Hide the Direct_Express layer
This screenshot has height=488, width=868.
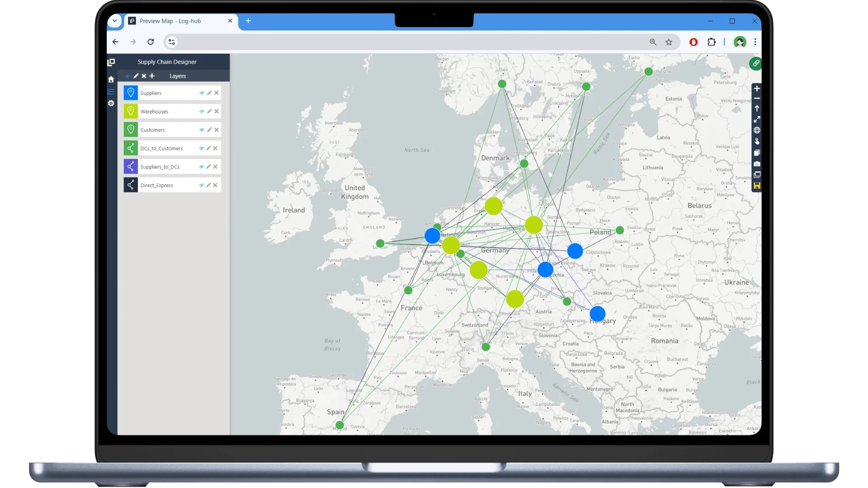pos(202,185)
